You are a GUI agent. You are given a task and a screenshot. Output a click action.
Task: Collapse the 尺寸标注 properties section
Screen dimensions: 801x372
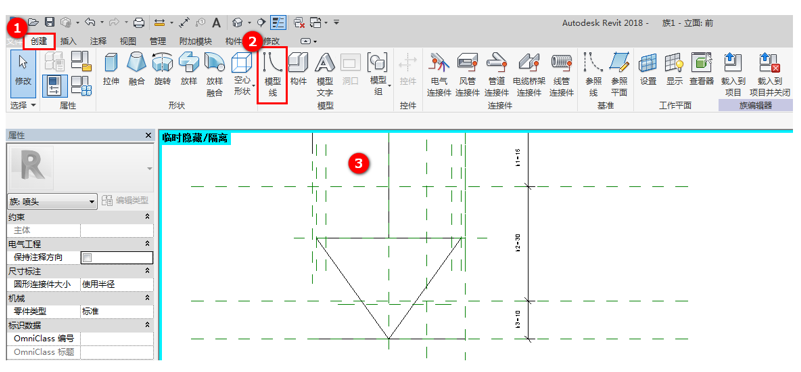click(x=148, y=271)
